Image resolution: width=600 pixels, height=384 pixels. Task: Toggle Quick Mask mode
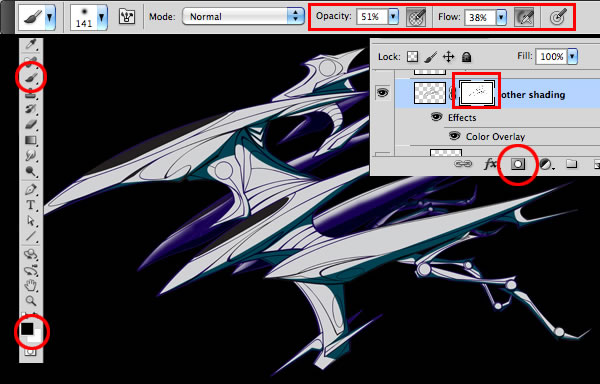click(31, 351)
